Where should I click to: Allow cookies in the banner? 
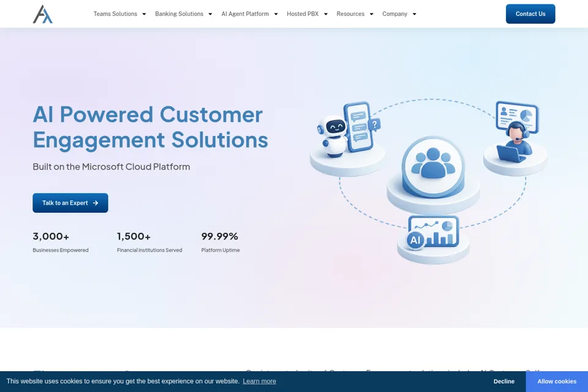[557, 382]
